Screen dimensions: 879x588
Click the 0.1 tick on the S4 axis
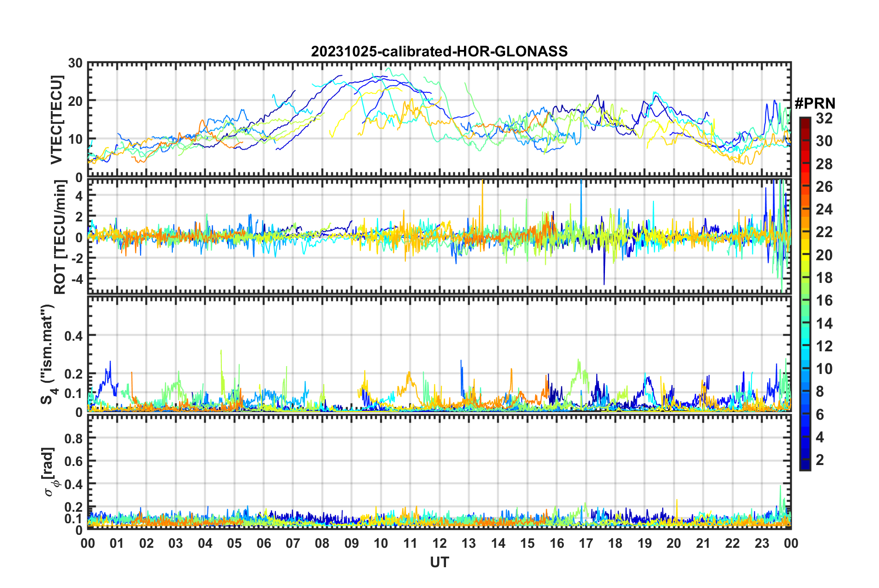pyautogui.click(x=74, y=393)
